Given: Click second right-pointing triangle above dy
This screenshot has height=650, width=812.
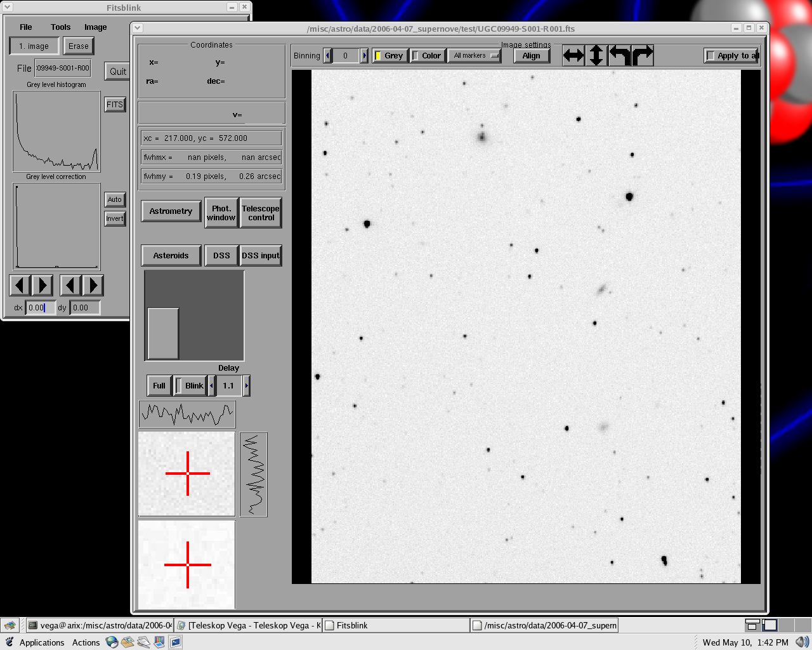Looking at the screenshot, I should click(93, 285).
